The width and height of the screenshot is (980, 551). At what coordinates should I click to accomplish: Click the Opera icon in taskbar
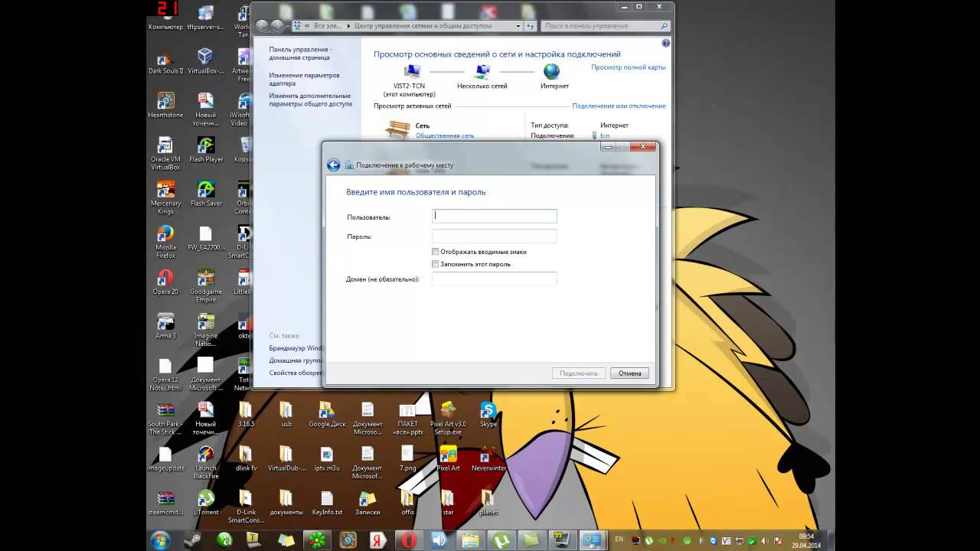409,540
